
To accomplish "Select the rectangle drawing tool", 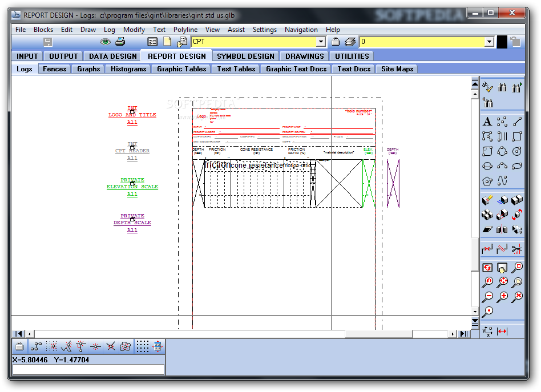I will click(517, 136).
